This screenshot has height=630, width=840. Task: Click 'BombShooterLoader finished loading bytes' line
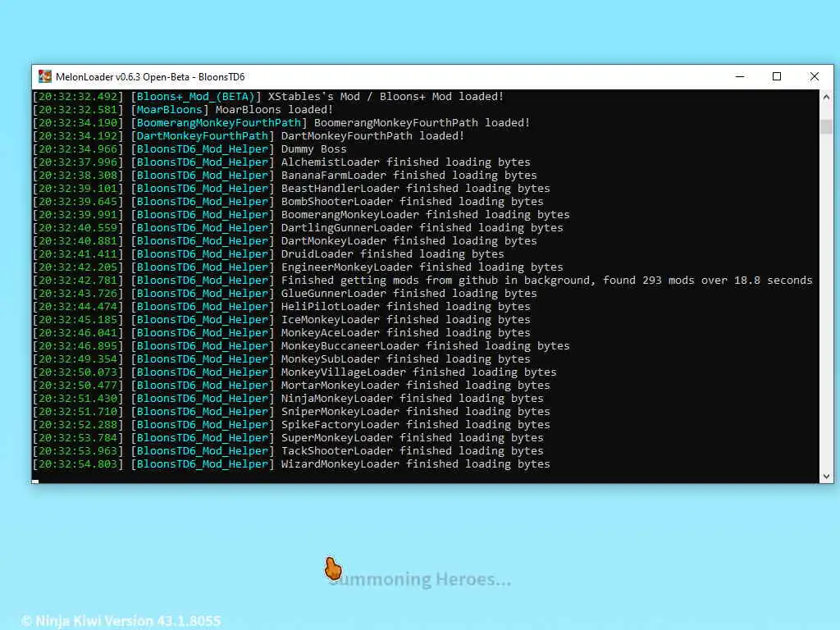pos(412,202)
